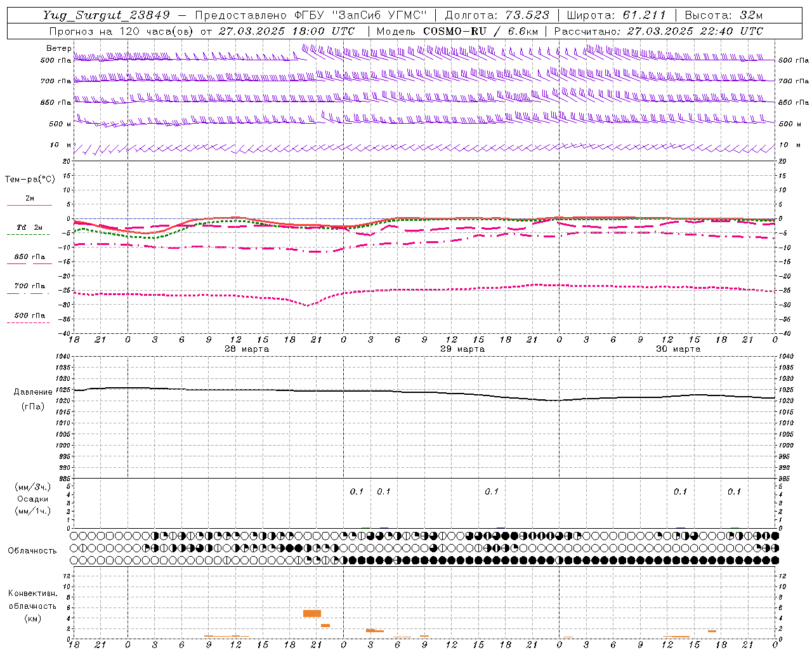The height and width of the screenshot is (650, 812).
Task: Click the red dashed line sample under legend 500 гПа
Action: [29, 322]
